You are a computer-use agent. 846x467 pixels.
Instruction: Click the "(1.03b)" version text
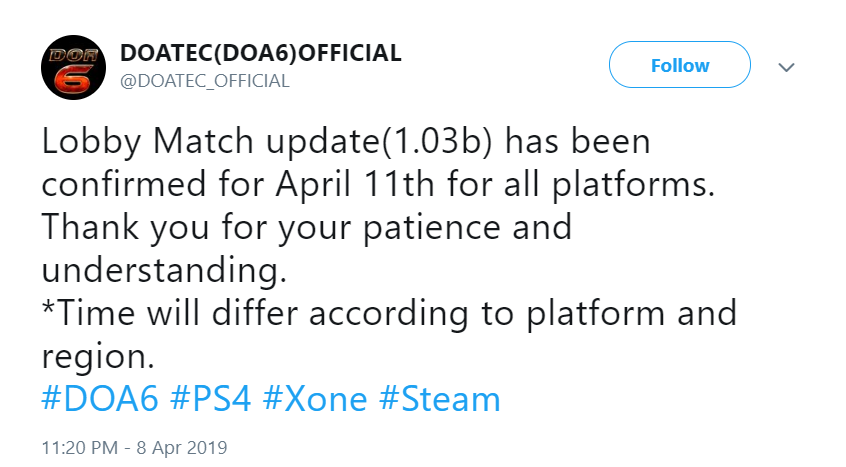click(x=427, y=142)
